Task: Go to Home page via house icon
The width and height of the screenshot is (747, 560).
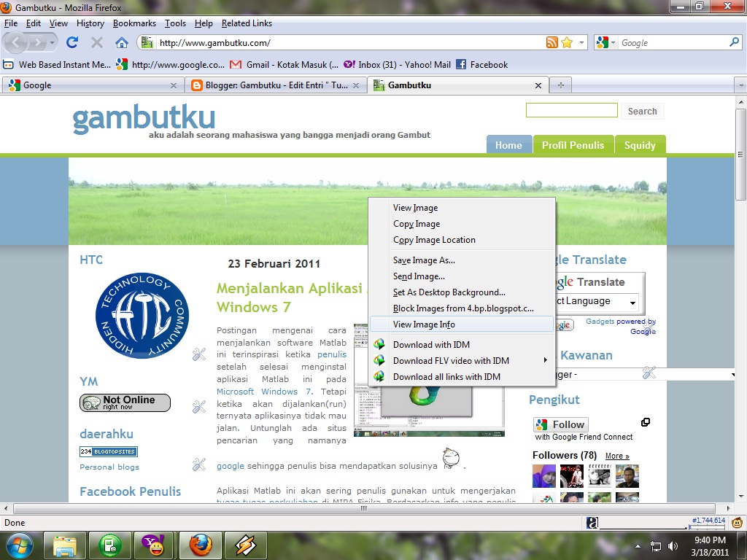Action: 122,42
